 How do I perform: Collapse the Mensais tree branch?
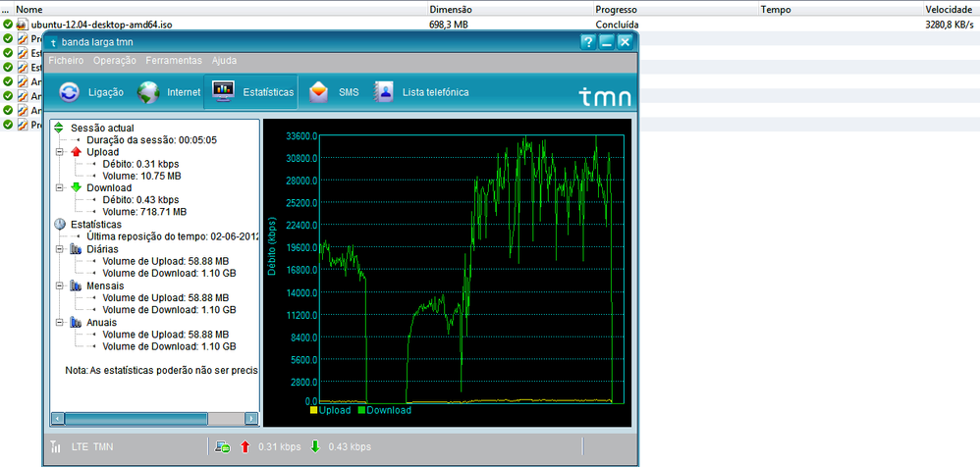pyautogui.click(x=60, y=285)
